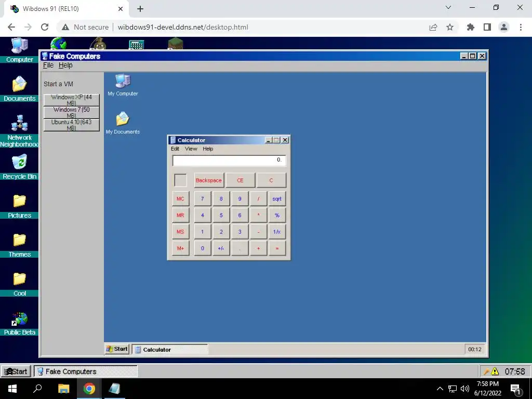The height and width of the screenshot is (399, 532).
Task: Bookmark this page with the star icon
Action: point(450,27)
